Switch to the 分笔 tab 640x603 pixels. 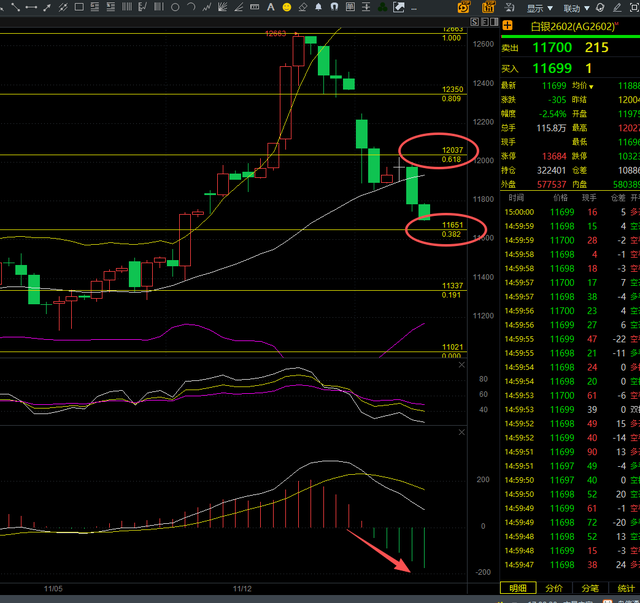tap(590, 588)
